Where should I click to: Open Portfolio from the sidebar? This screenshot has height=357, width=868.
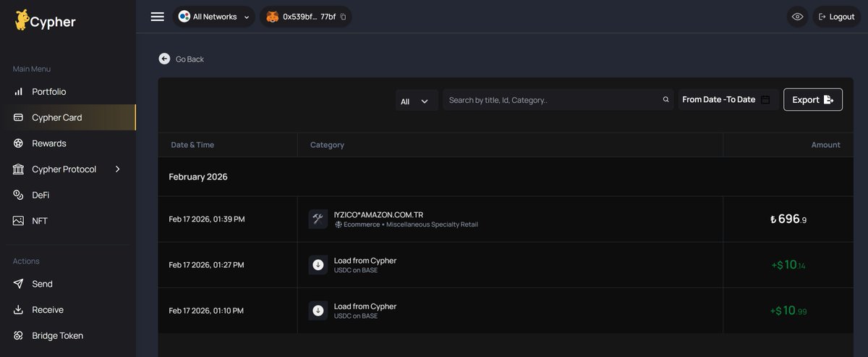click(x=68, y=92)
